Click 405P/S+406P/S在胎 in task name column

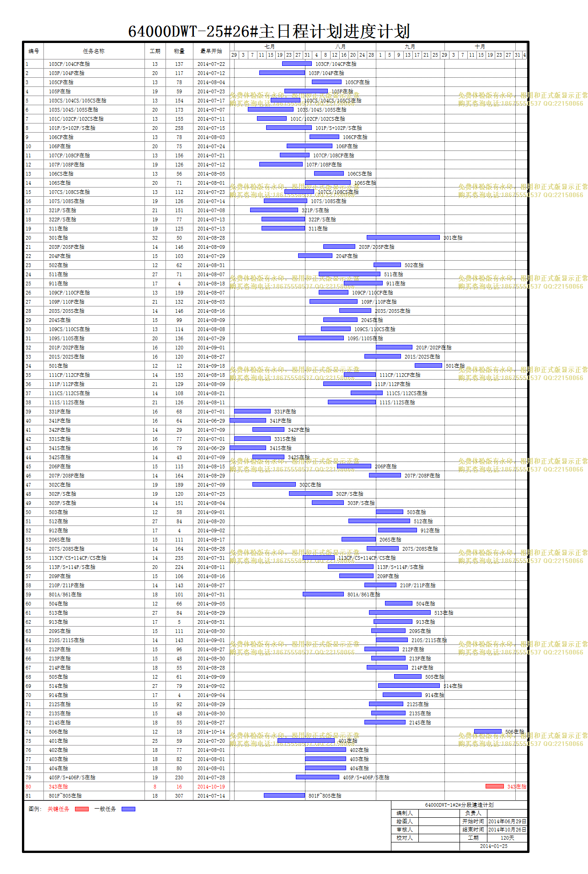(72, 777)
